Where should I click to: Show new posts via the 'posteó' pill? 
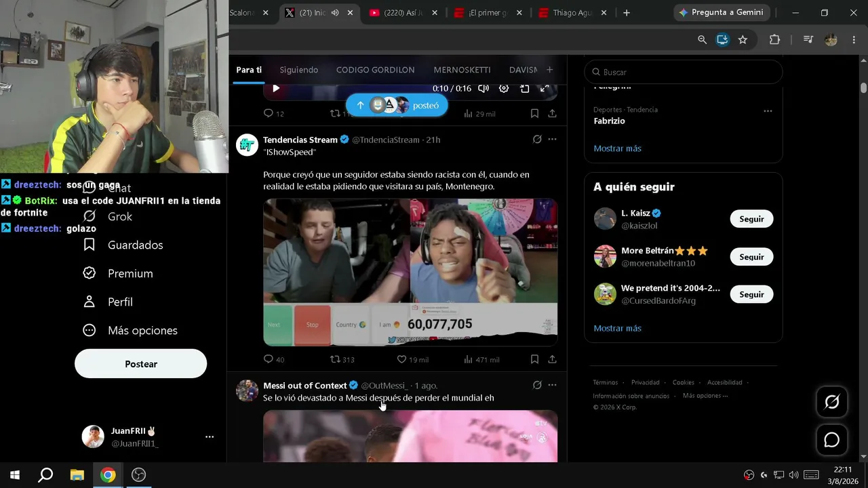pos(397,105)
